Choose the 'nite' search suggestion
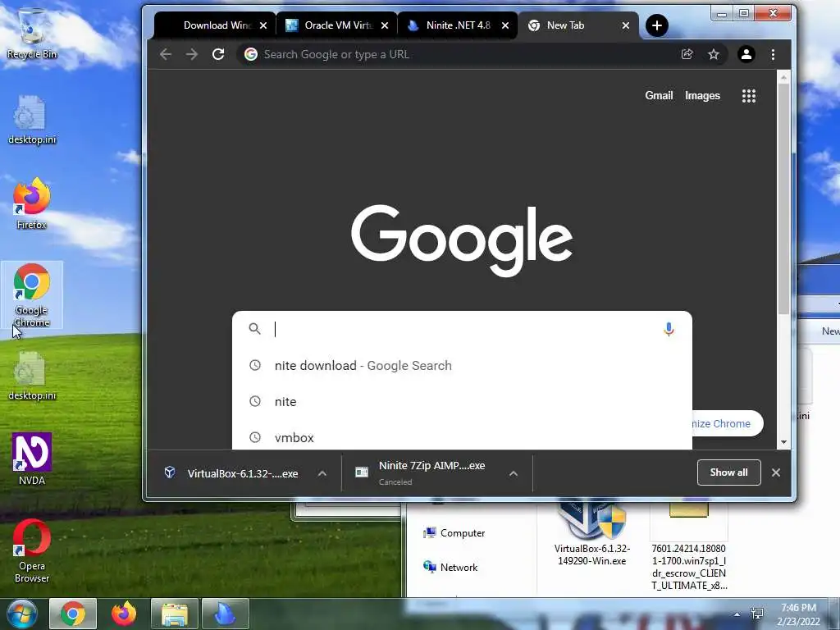The image size is (840, 630). (x=462, y=401)
